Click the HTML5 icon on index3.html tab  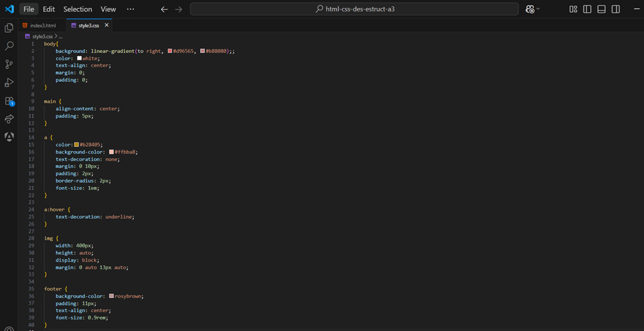point(25,26)
